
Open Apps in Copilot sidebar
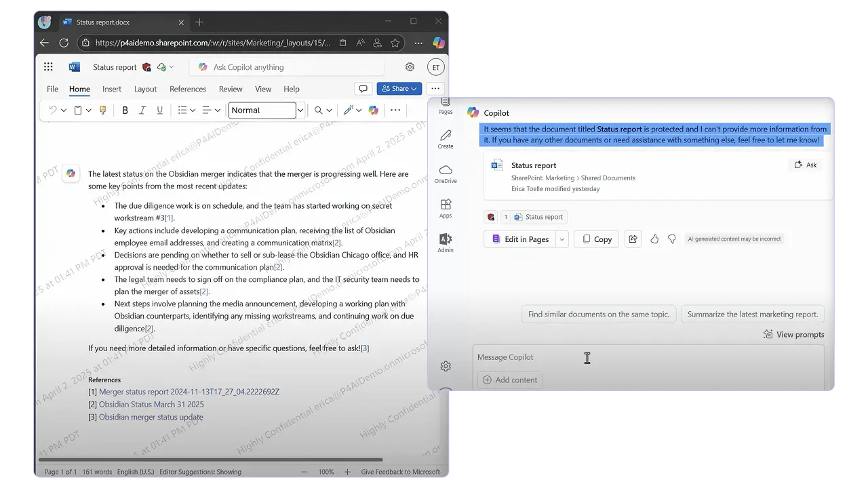pos(446,209)
